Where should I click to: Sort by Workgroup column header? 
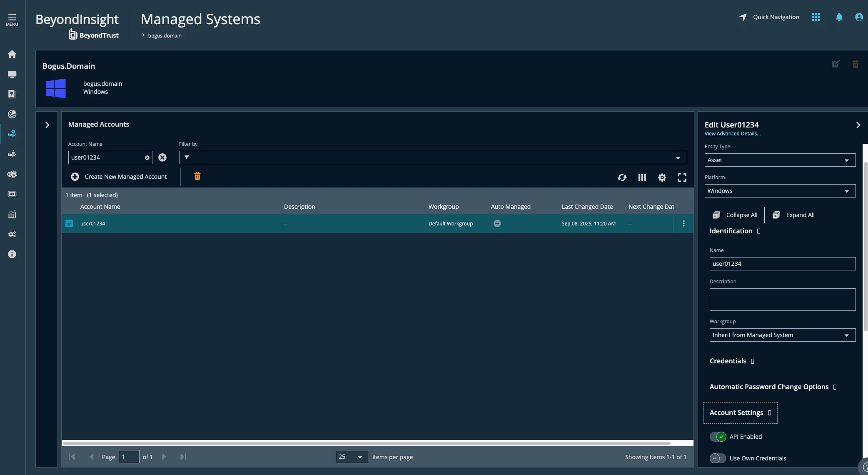(443, 207)
